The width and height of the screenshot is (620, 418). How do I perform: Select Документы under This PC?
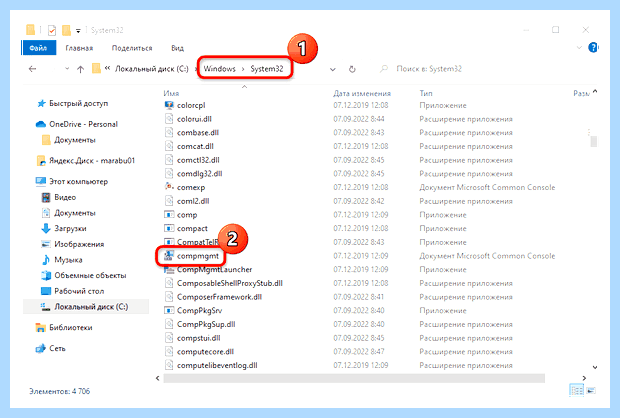(x=75, y=213)
